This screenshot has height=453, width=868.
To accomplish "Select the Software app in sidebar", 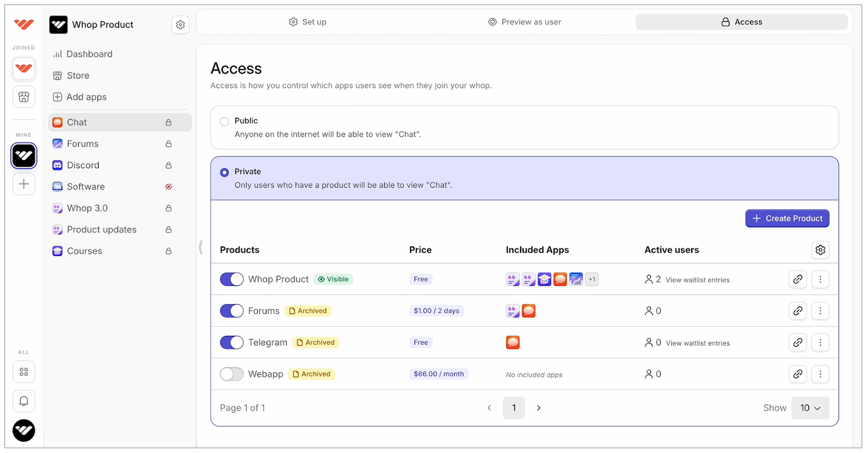I will 120,187.
